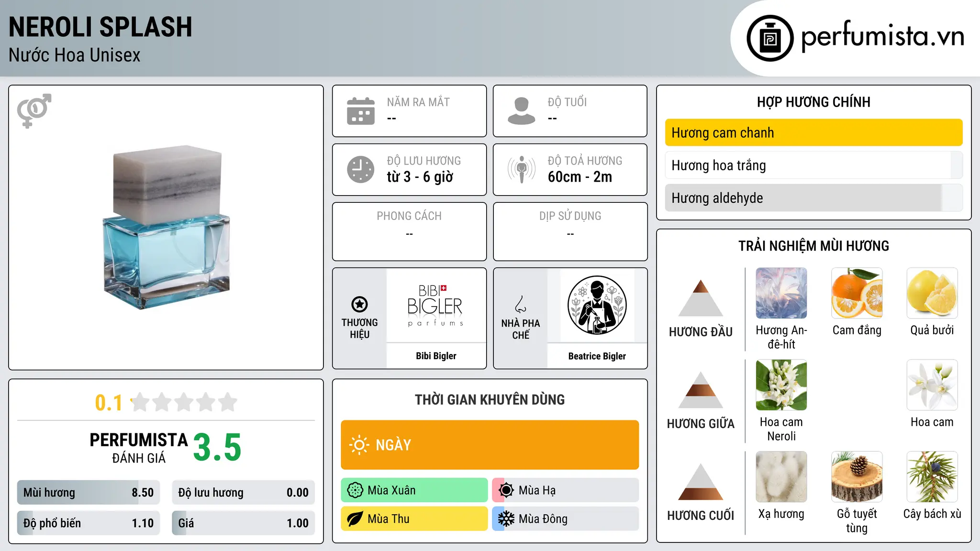This screenshot has height=551, width=980.
Task: Click the PERFUMISTA ĐÁNH GIÁ label
Action: click(x=139, y=448)
